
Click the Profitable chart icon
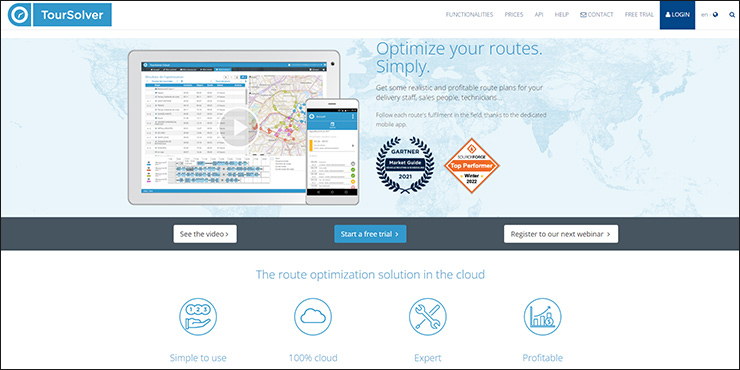(x=543, y=317)
